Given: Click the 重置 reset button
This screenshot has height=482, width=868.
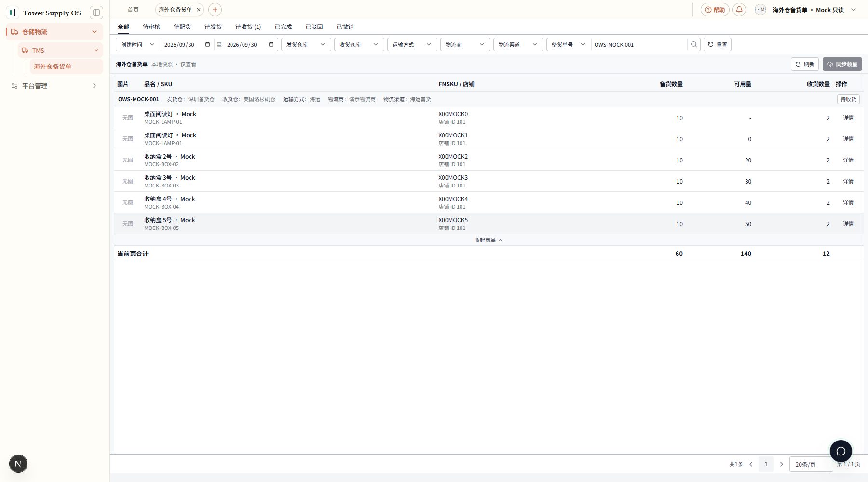Looking at the screenshot, I should click(x=718, y=45).
